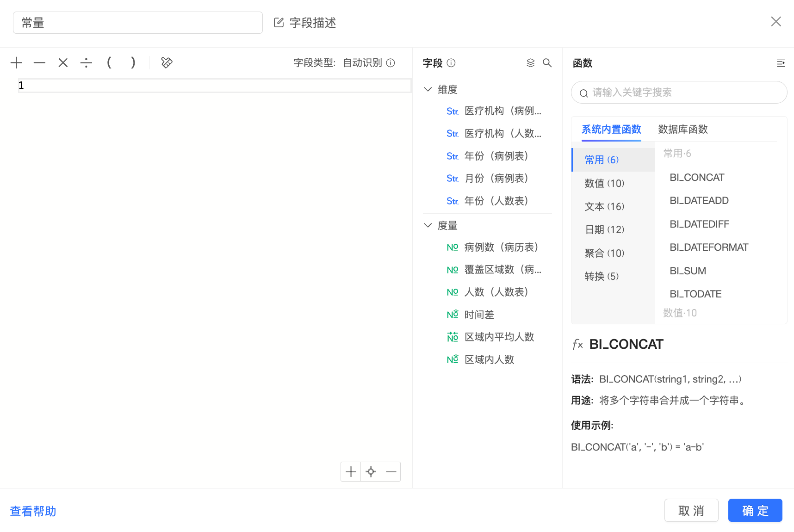Insert a minus operator from the formula toolbar
794x532 pixels.
[x=40, y=62]
